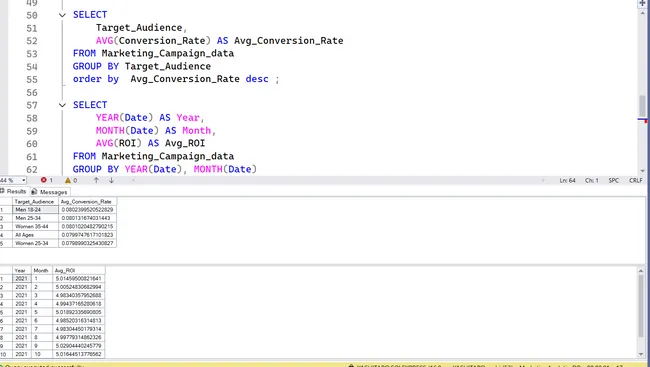Select the 5.02904440245779 Avg_ROI cell
Screen dimensions: 650x367
[x=79, y=346]
